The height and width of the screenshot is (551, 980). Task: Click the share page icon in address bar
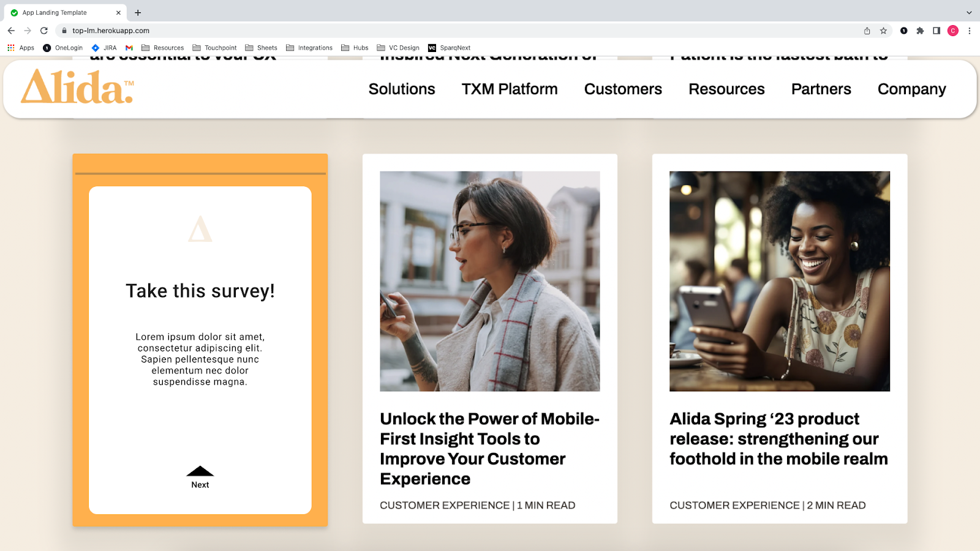867,31
